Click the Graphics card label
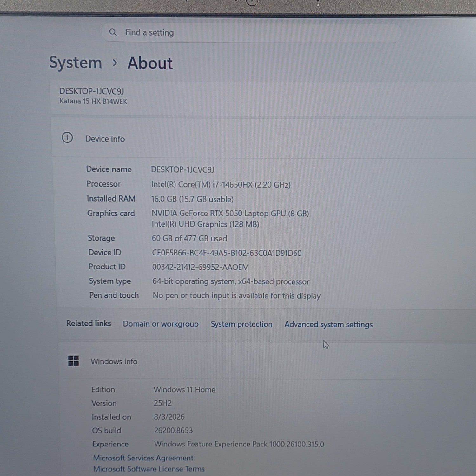This screenshot has height=476, width=476. pos(111,213)
